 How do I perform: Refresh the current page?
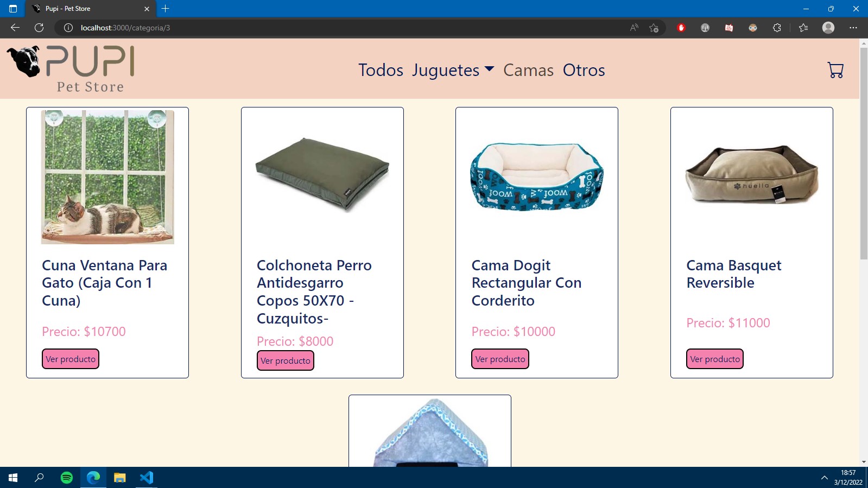[39, 28]
